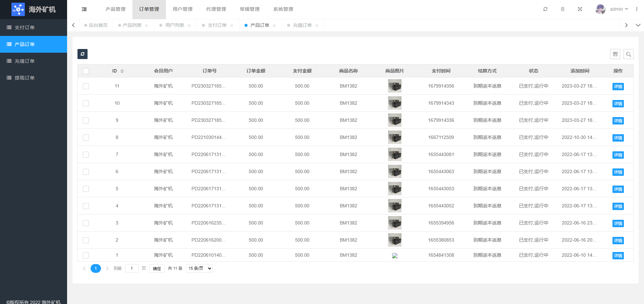Image resolution: width=644 pixels, height=304 pixels.
Task: Select the checkbox for order ID 7
Action: (x=86, y=155)
